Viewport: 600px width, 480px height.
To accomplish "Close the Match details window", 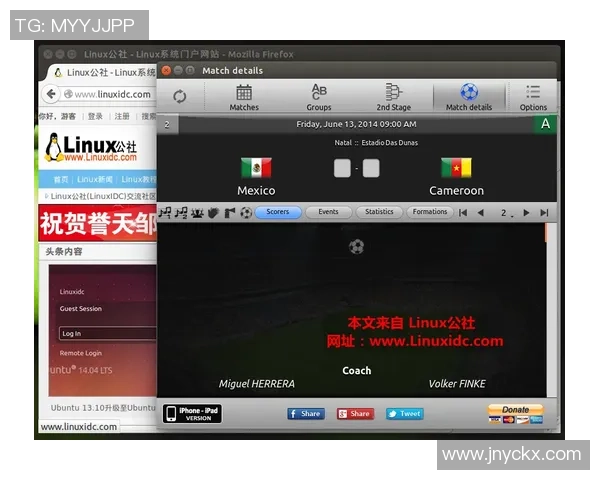I will (166, 70).
